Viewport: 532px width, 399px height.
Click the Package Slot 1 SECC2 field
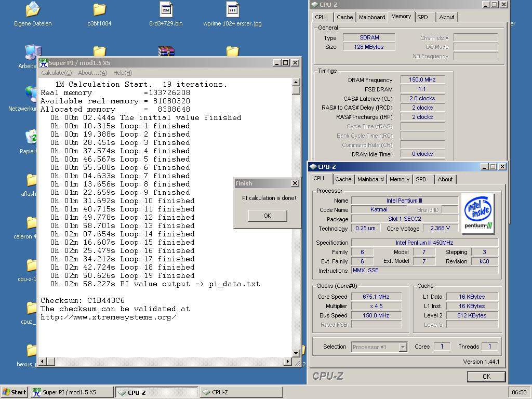click(x=404, y=219)
